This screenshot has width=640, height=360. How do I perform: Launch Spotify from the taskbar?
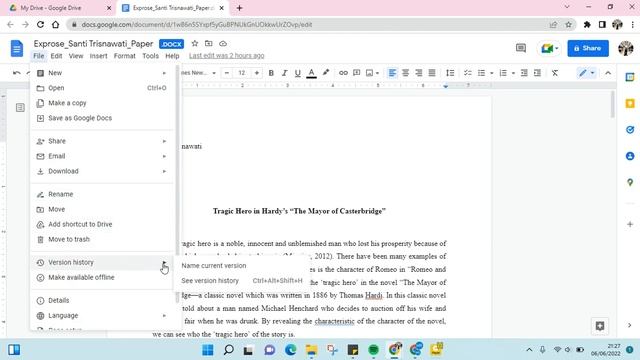[373, 350]
